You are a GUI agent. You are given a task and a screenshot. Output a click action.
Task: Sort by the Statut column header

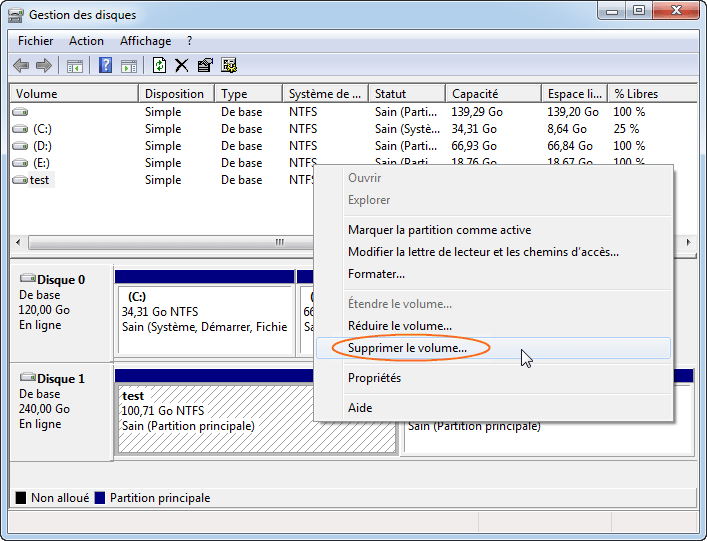(x=407, y=94)
